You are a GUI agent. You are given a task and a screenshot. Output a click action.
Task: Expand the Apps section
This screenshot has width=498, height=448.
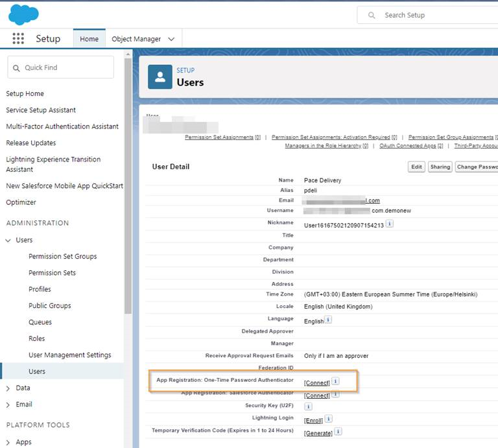click(x=8, y=442)
